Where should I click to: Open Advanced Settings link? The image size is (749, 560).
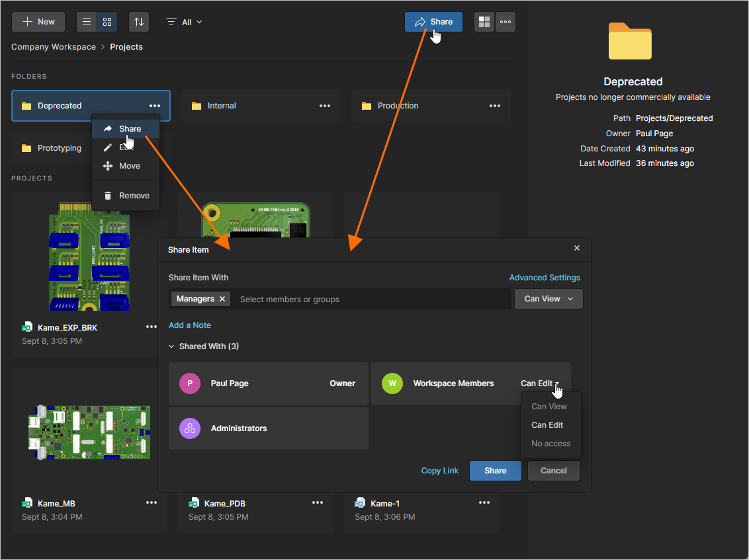click(x=545, y=278)
